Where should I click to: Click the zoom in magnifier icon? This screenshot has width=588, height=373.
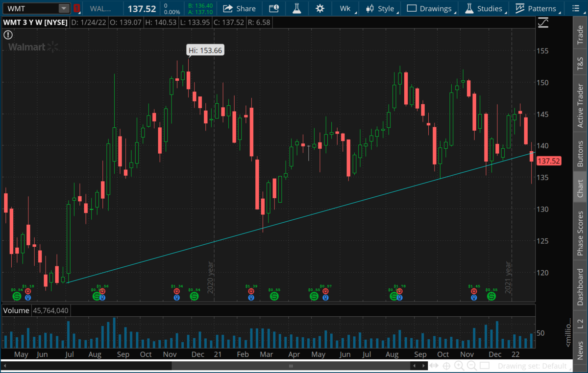(x=459, y=366)
